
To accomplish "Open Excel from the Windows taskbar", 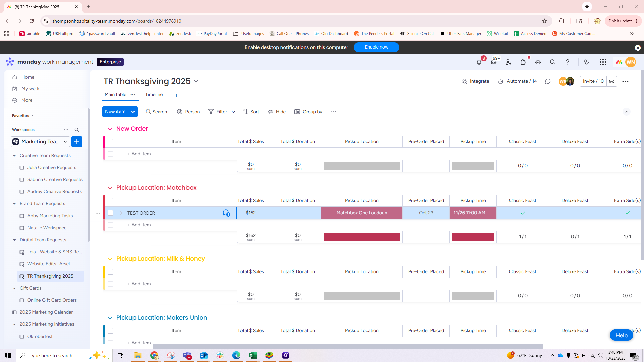I will [x=253, y=355].
